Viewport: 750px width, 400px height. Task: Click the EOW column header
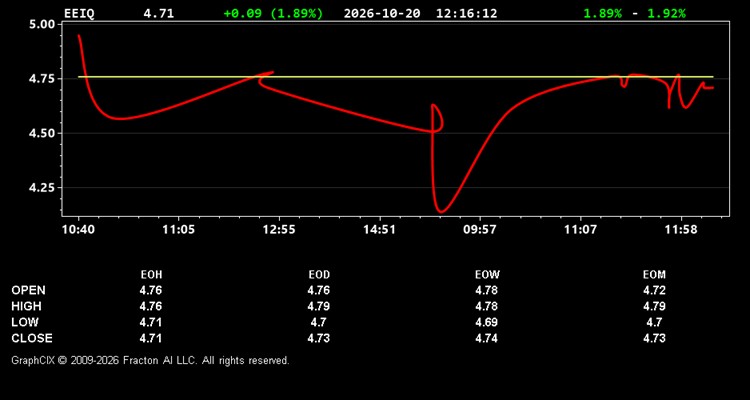(487, 275)
